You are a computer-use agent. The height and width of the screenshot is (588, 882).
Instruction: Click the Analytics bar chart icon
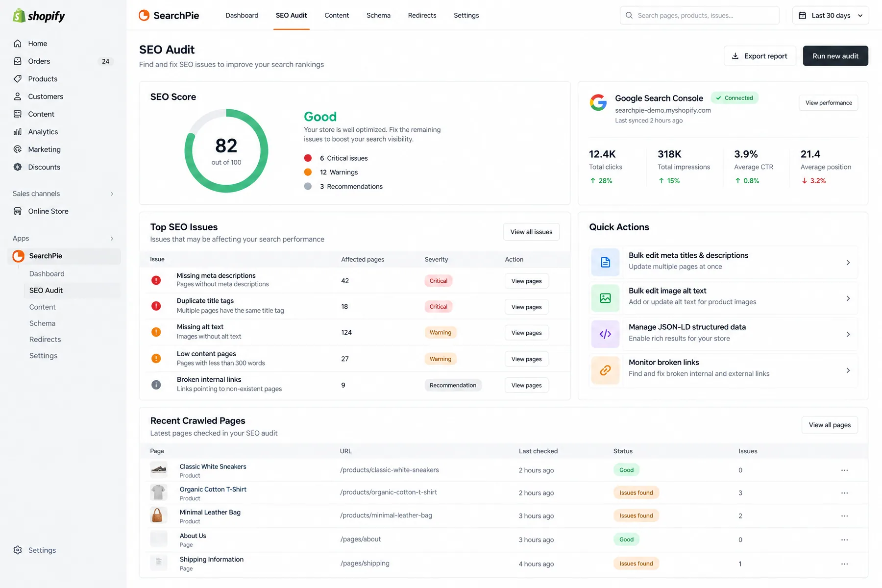tap(18, 132)
